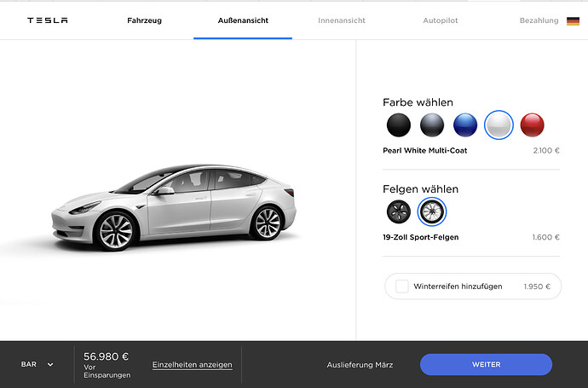Open the Außenansicht tab
The height and width of the screenshot is (388, 588).
tap(243, 20)
